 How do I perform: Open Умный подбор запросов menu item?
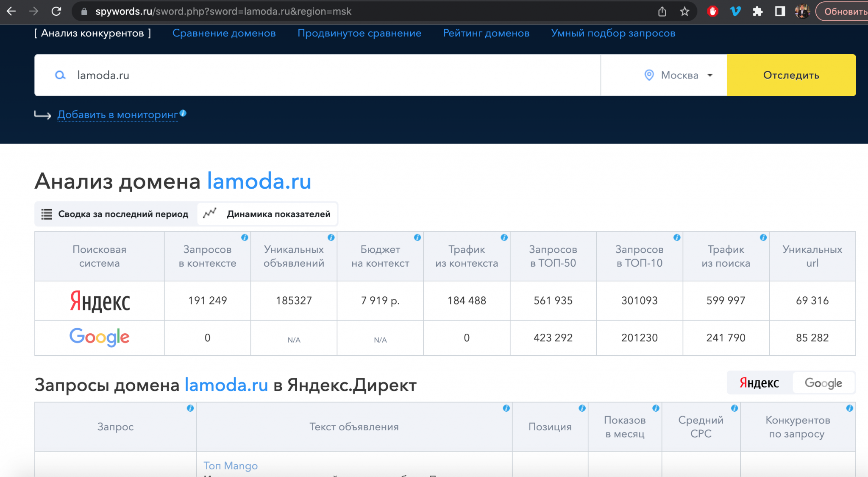613,33
